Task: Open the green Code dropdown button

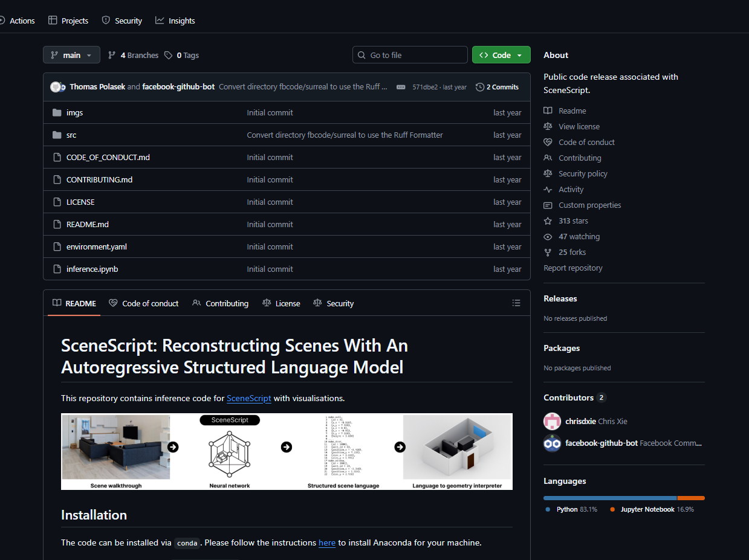Action: (x=501, y=55)
